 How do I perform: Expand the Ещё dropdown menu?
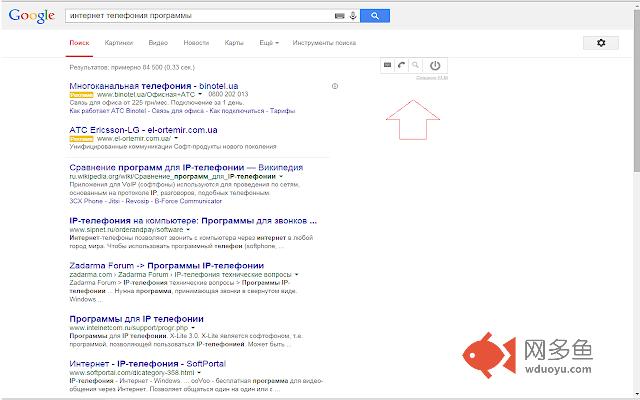point(269,43)
